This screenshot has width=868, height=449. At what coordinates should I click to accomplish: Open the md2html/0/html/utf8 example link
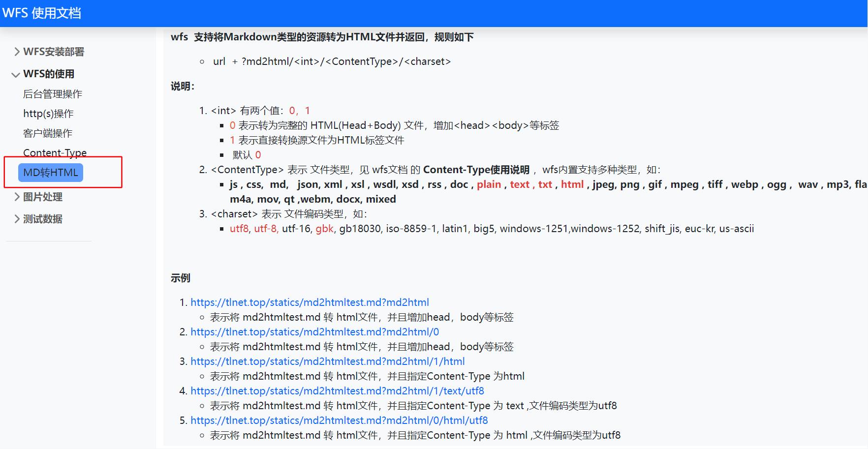click(339, 420)
